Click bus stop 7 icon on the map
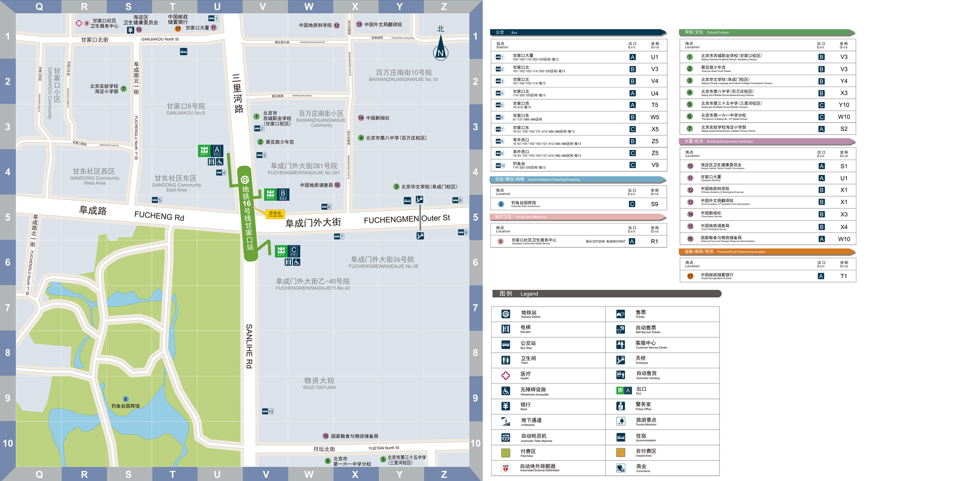 point(339,236)
